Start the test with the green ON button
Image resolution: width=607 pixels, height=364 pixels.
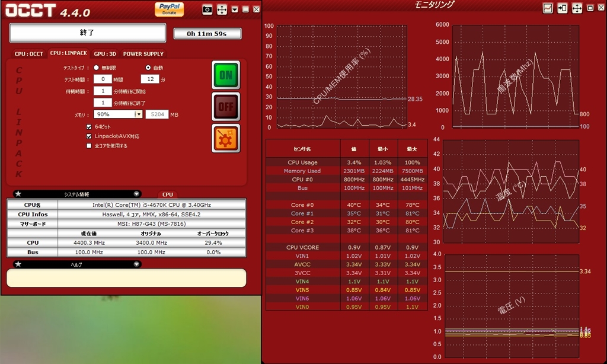pos(226,75)
